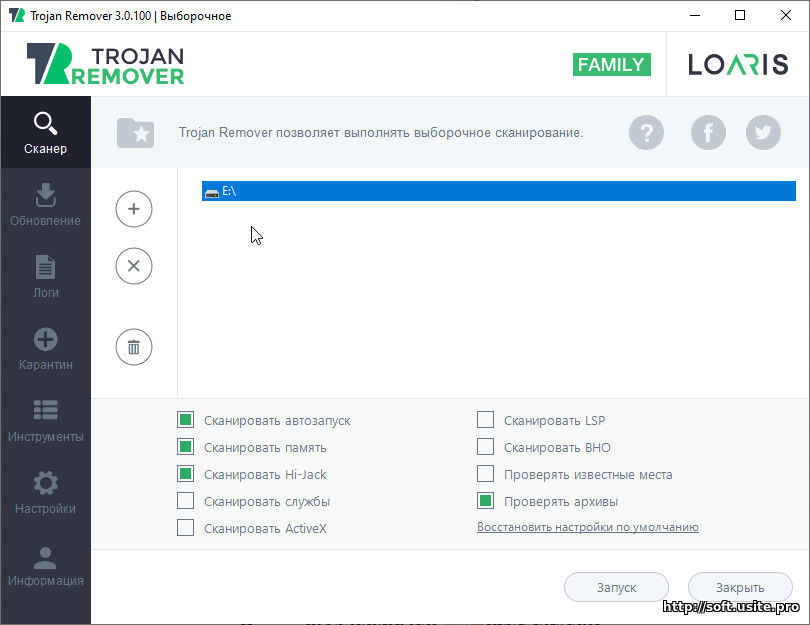Start the scan with Запуск button
The image size is (810, 625).
(x=616, y=587)
